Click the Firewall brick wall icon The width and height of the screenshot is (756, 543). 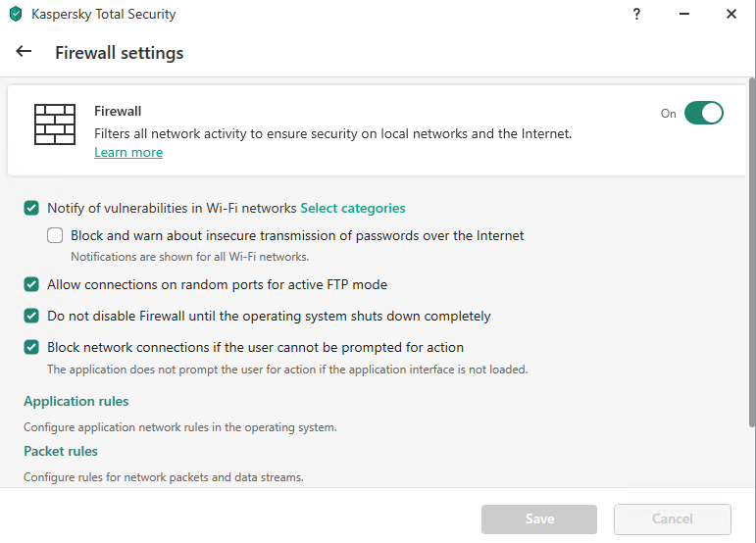55,124
